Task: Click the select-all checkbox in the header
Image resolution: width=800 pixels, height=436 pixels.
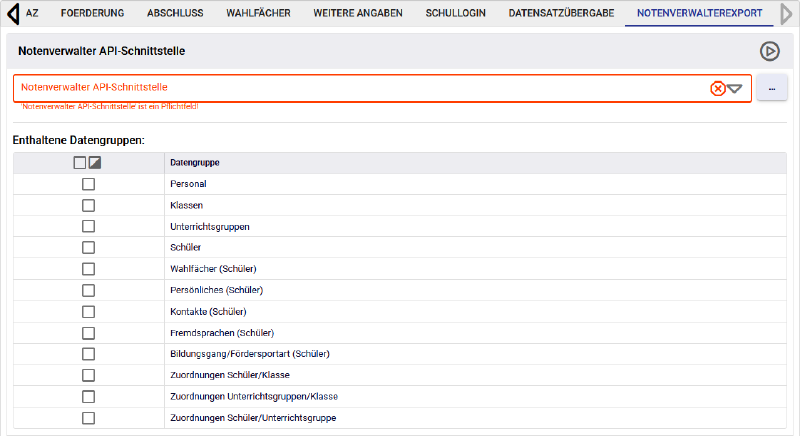Action: point(80,163)
